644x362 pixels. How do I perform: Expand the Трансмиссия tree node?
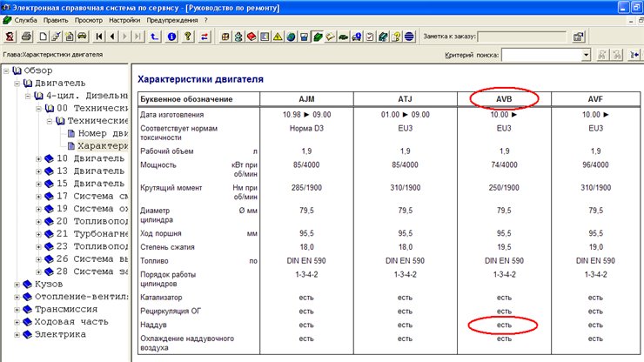tap(17, 310)
